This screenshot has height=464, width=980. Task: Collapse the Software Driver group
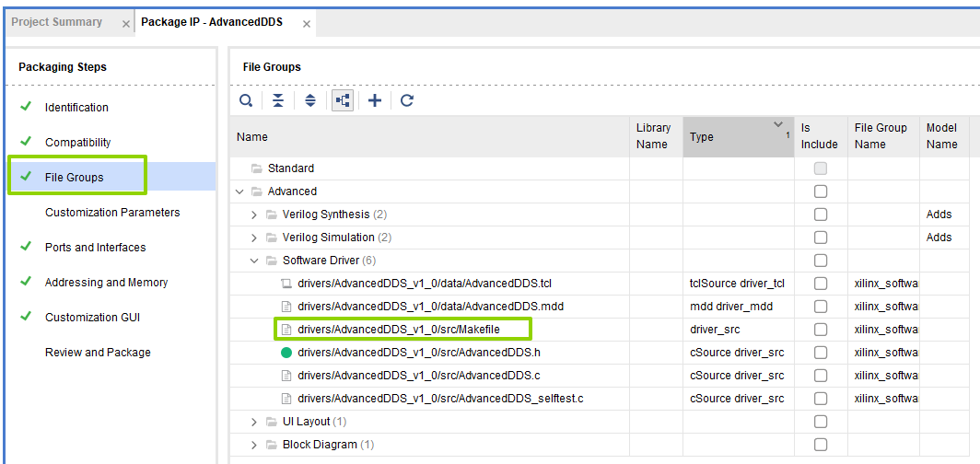pyautogui.click(x=255, y=261)
